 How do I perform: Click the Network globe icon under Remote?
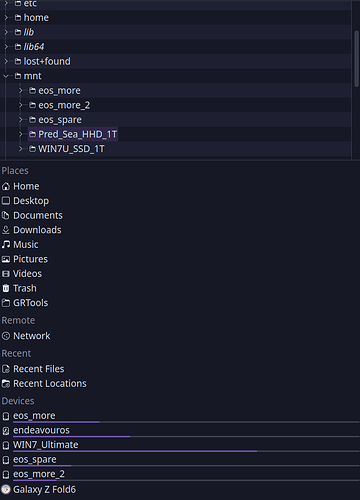click(x=6, y=336)
